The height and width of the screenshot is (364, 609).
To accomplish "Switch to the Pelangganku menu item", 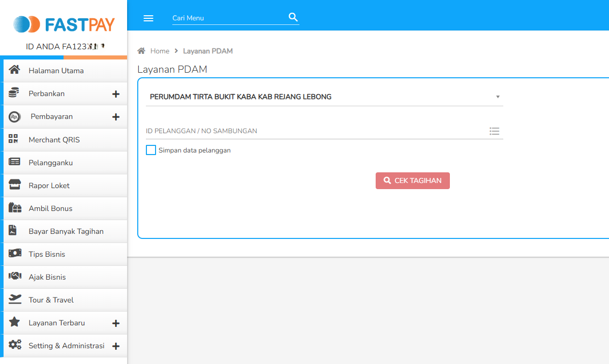I will (x=51, y=162).
